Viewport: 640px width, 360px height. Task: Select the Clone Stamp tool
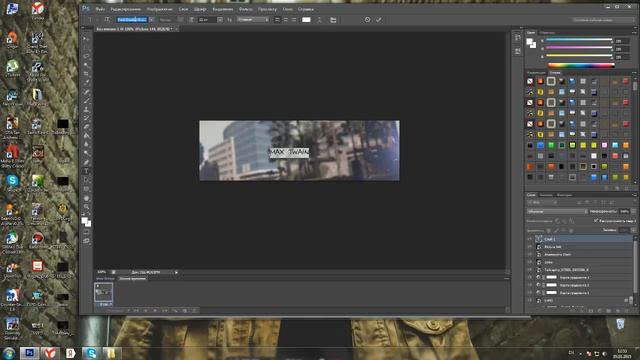(86, 109)
